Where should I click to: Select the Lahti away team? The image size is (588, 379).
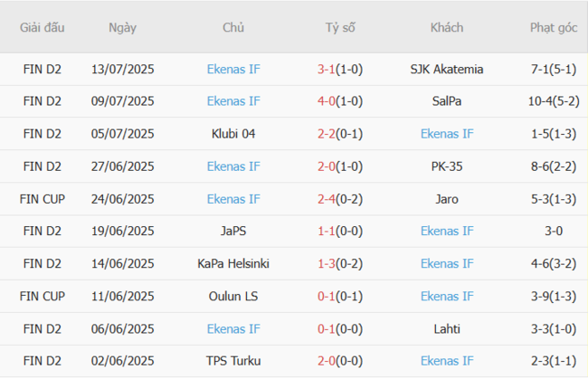(x=447, y=329)
